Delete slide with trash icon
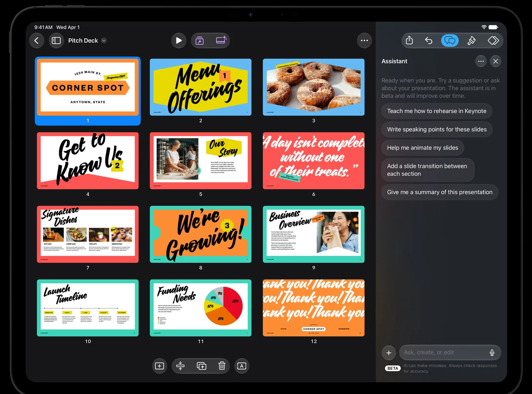 [222, 366]
